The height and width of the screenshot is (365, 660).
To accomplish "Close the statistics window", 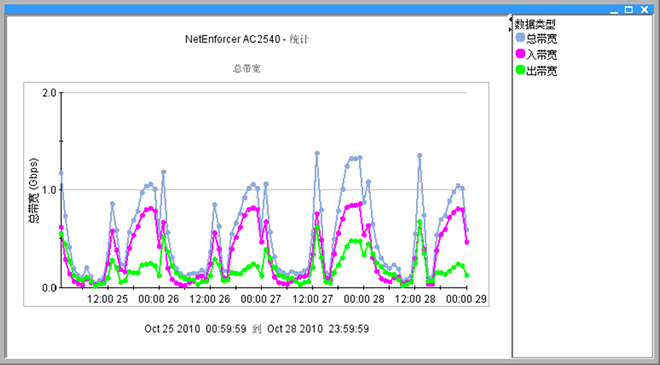I will 644,9.
